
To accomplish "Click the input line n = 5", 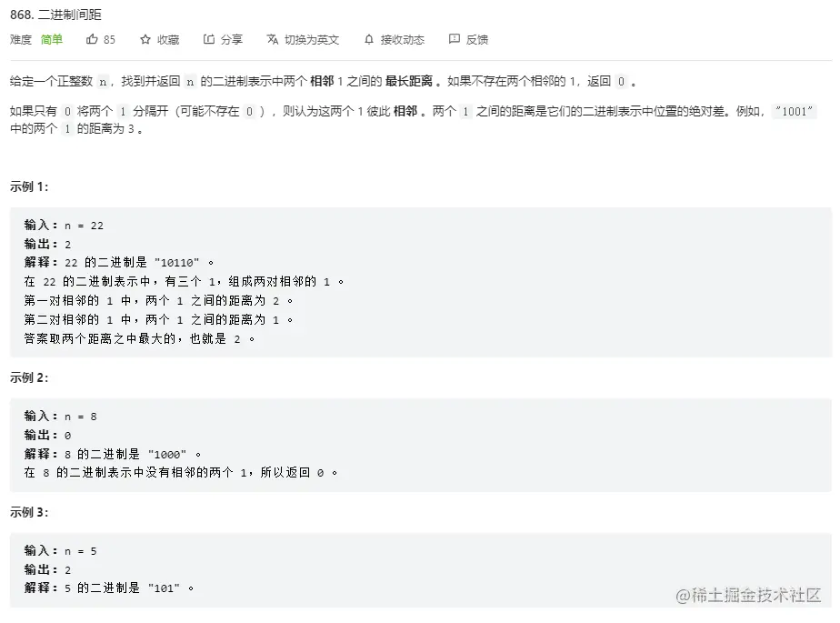I will coord(61,550).
